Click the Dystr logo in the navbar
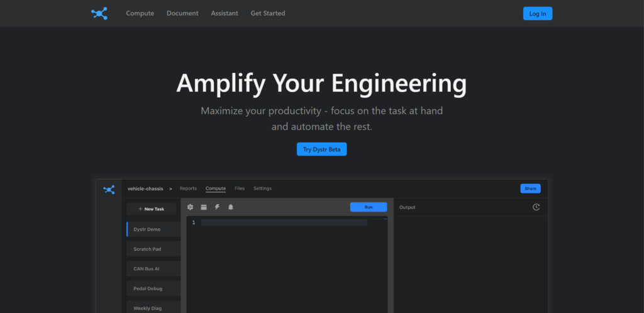Image resolution: width=644 pixels, height=313 pixels. [99, 13]
